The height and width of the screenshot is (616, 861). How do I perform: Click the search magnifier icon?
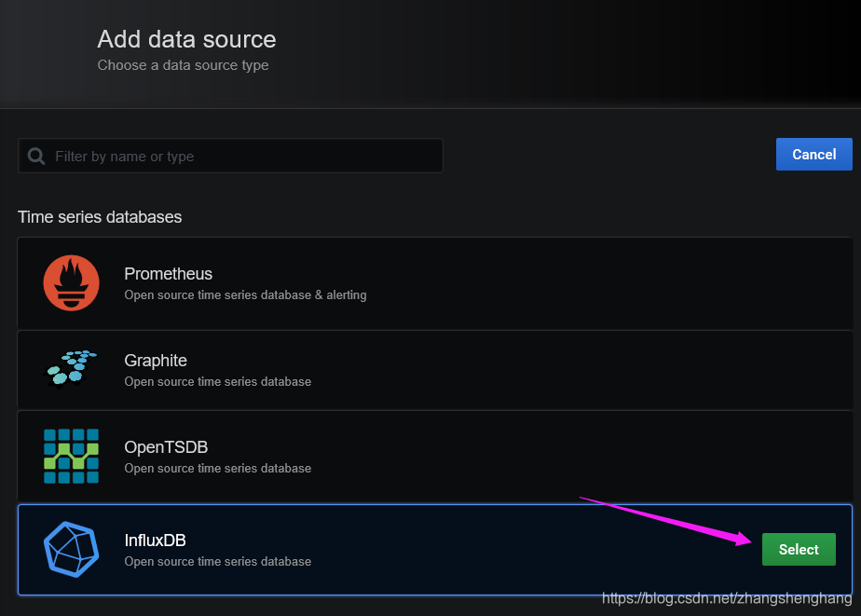click(36, 157)
